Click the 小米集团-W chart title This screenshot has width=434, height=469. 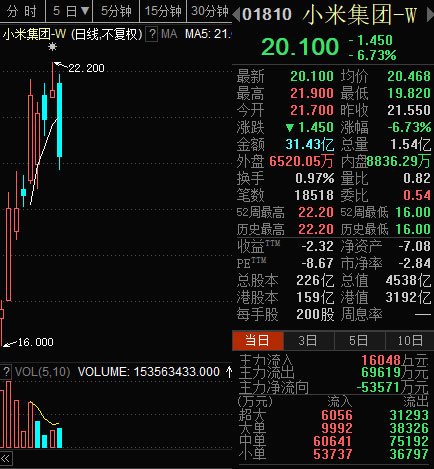35,34
